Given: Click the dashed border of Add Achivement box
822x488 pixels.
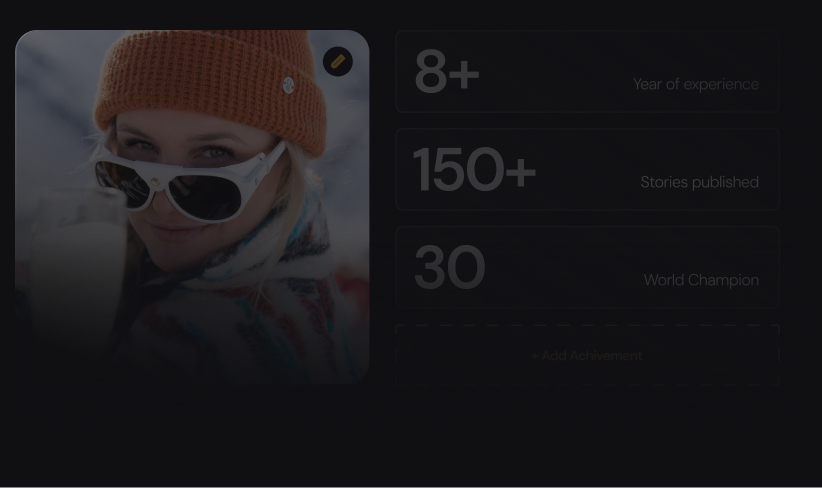Looking at the screenshot, I should [x=587, y=326].
